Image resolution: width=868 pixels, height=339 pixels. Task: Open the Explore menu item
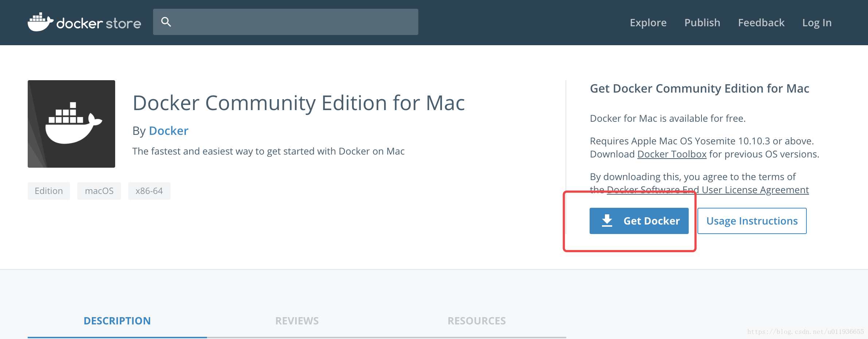click(648, 23)
